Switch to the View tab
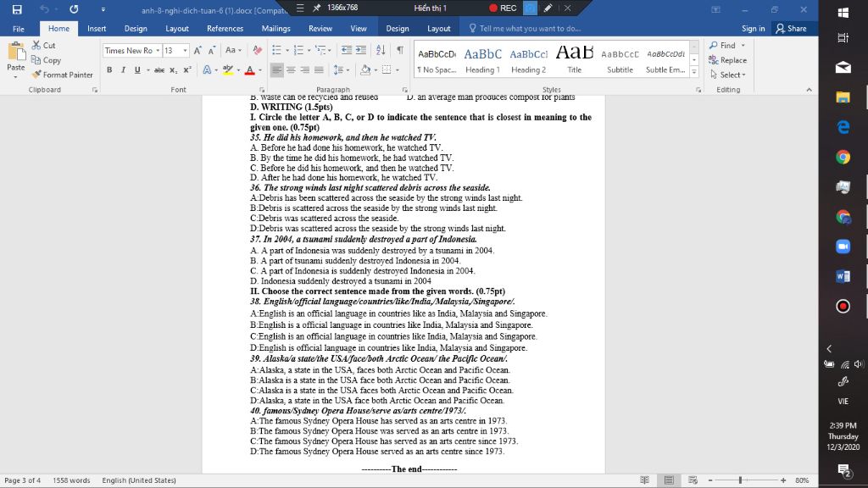 click(359, 28)
